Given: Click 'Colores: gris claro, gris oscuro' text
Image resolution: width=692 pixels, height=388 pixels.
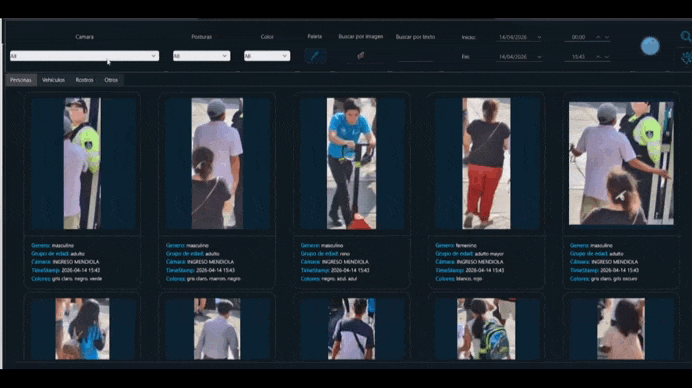Looking at the screenshot, I should click(x=603, y=279).
